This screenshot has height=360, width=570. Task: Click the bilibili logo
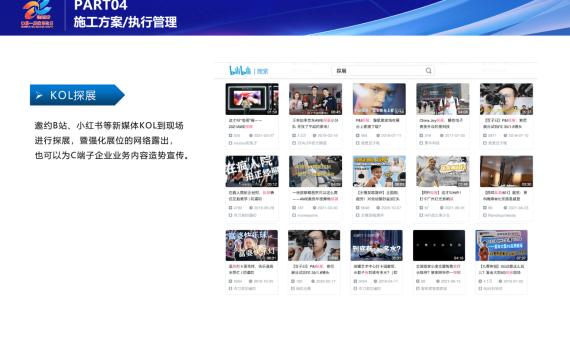240,70
